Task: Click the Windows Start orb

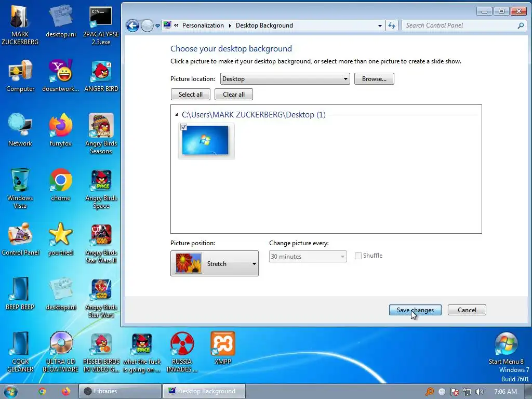Action: [x=10, y=392]
